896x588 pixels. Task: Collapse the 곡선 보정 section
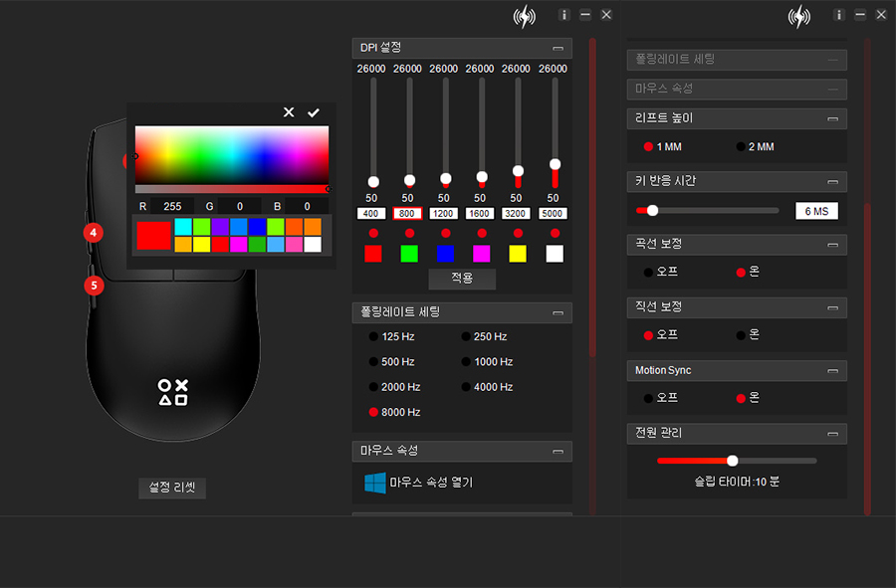click(x=833, y=245)
